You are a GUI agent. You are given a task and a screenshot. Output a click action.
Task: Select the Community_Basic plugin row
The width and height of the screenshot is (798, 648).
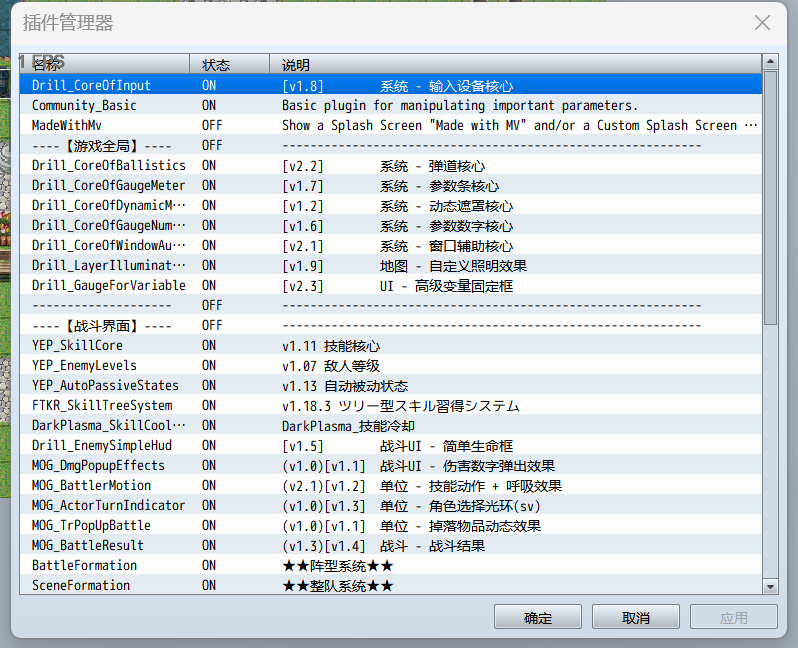point(391,105)
